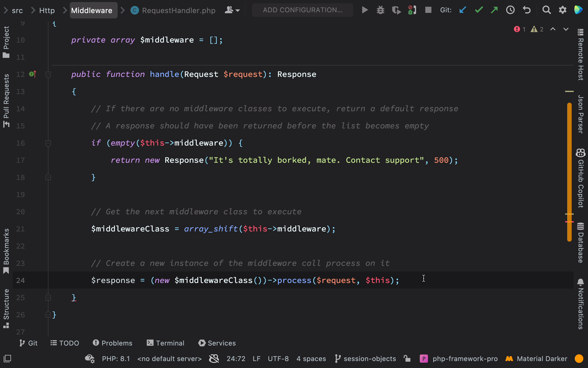Toggle the listening for debug connections icon
Screen dimensions: 588x368
[x=412, y=10]
